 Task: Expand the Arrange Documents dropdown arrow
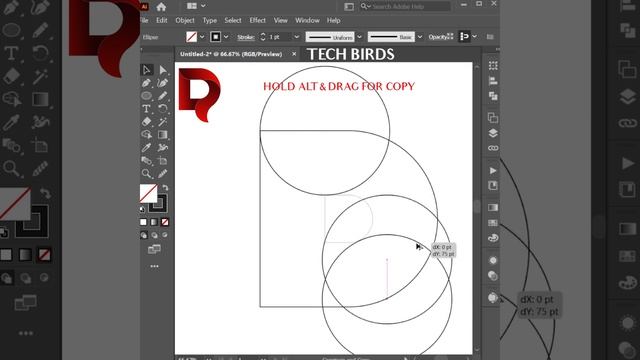[x=203, y=6]
